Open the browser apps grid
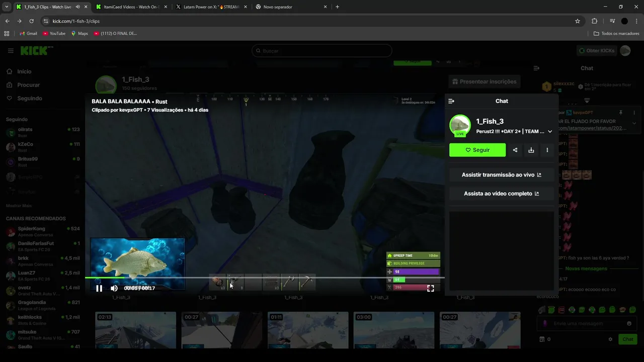644x362 pixels. 7,34
